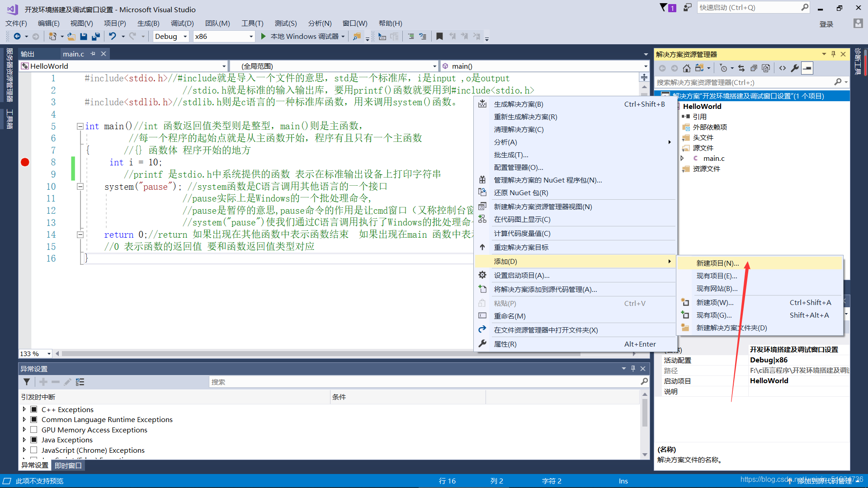Expand the Java Exceptions node
Image resolution: width=868 pixels, height=488 pixels.
[24, 440]
